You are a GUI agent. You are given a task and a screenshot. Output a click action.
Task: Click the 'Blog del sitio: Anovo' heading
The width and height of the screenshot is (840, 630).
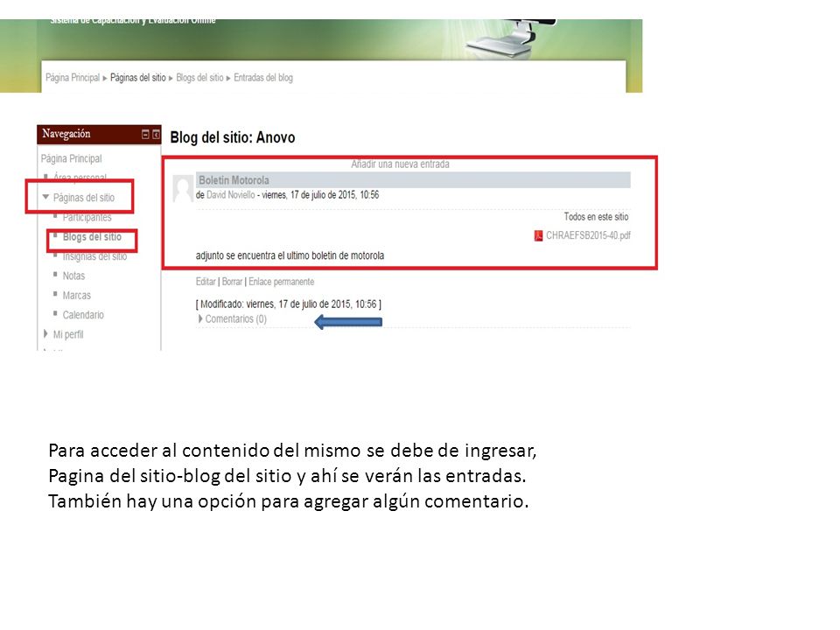point(233,137)
